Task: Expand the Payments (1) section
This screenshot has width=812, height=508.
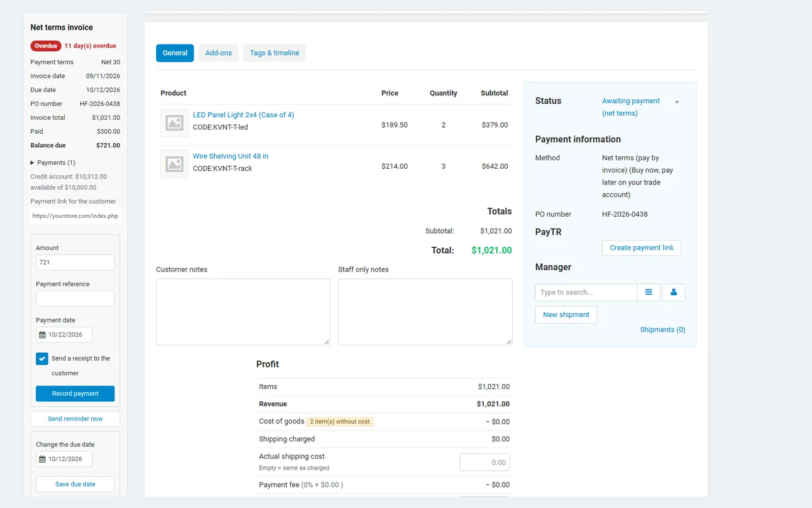Action: click(x=52, y=163)
